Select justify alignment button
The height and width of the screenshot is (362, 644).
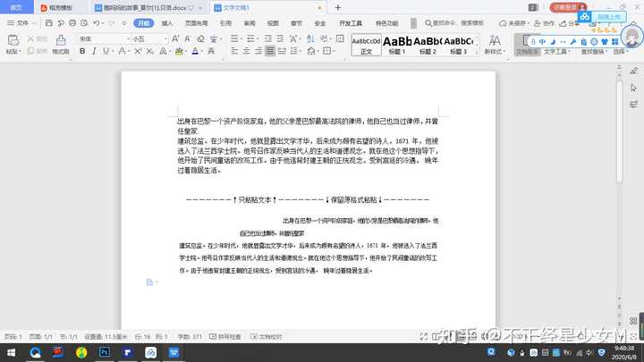coord(270,51)
